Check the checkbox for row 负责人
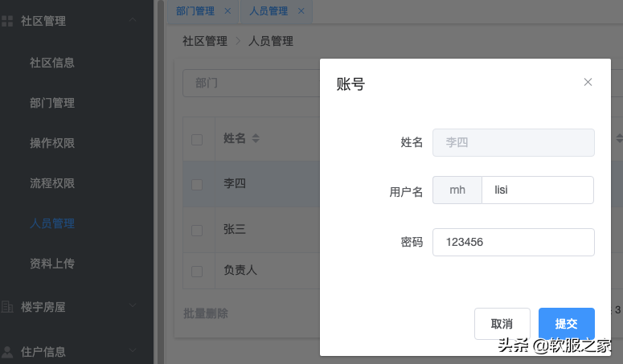 point(197,272)
